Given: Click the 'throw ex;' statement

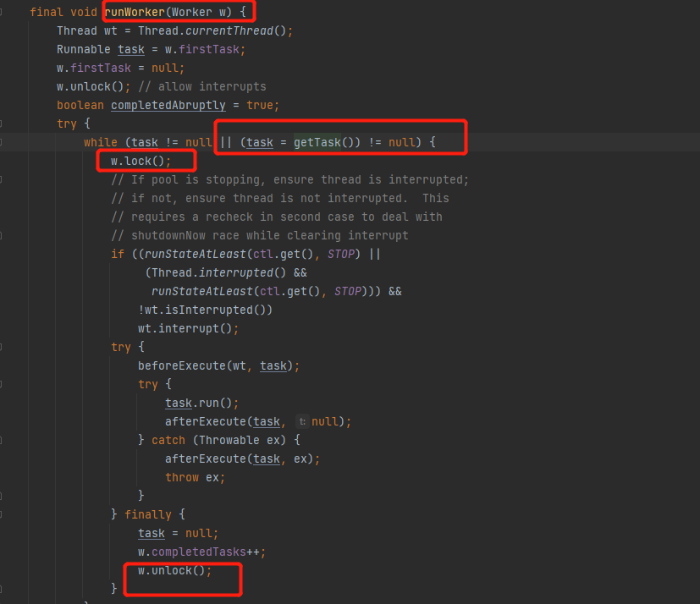Looking at the screenshot, I should coord(195,478).
